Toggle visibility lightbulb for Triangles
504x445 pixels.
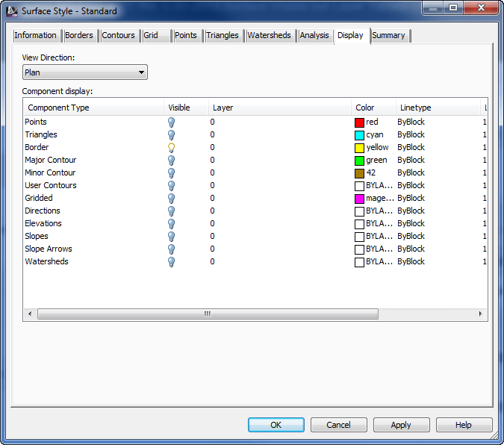click(171, 135)
